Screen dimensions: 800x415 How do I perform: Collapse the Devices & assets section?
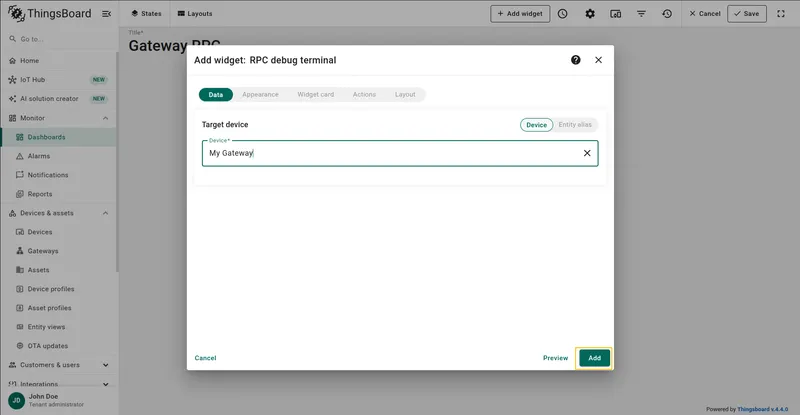pos(106,213)
